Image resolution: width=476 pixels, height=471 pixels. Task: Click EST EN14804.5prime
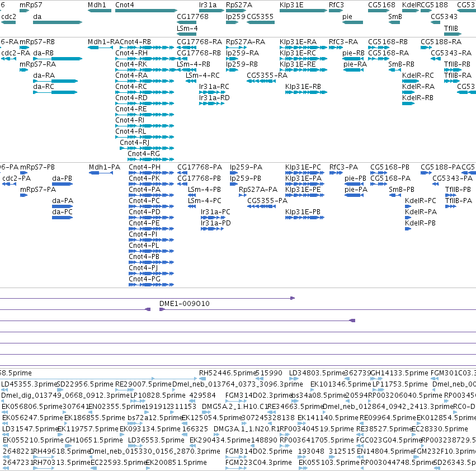tap(385, 452)
